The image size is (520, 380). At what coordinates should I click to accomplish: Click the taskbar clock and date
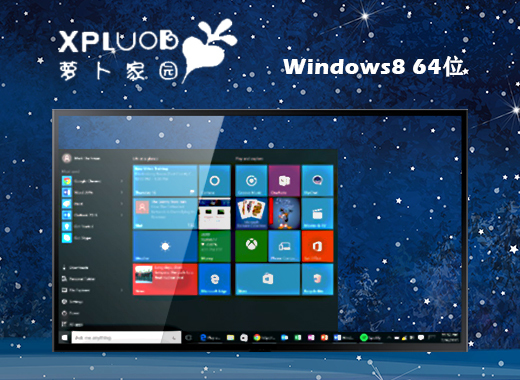[450, 337]
